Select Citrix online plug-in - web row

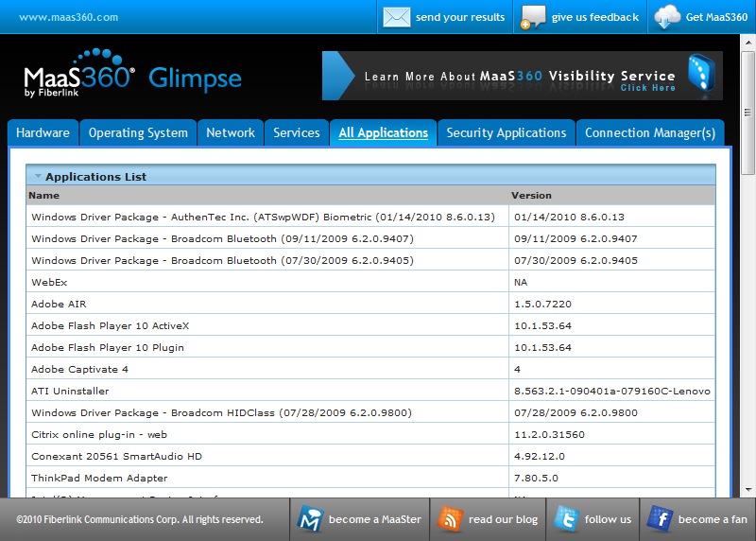coord(370,434)
